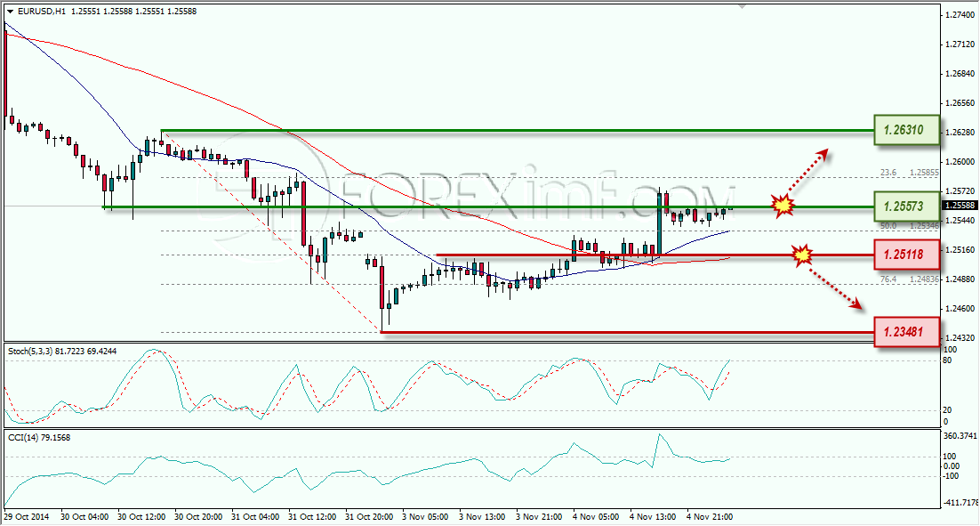The image size is (980, 526).
Task: Select Fibonacci label 76.4 1.24836
Action: click(x=910, y=279)
